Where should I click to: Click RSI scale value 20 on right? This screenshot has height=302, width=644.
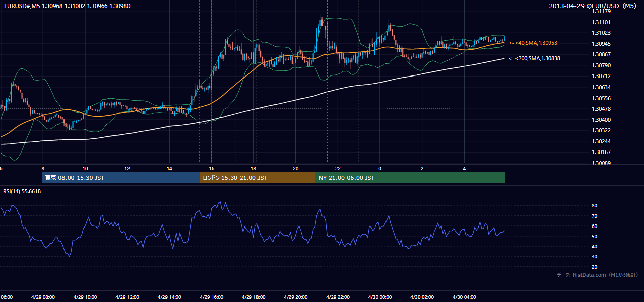pyautogui.click(x=594, y=267)
